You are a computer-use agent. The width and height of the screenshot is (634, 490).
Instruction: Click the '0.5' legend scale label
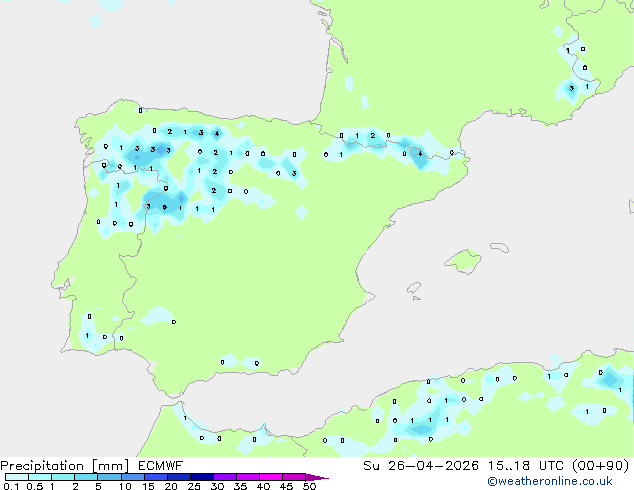tap(34, 486)
